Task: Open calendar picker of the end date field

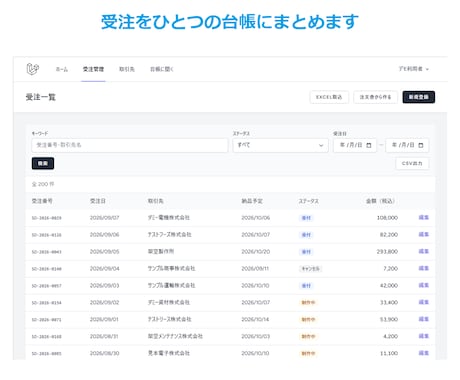Action: click(x=421, y=145)
